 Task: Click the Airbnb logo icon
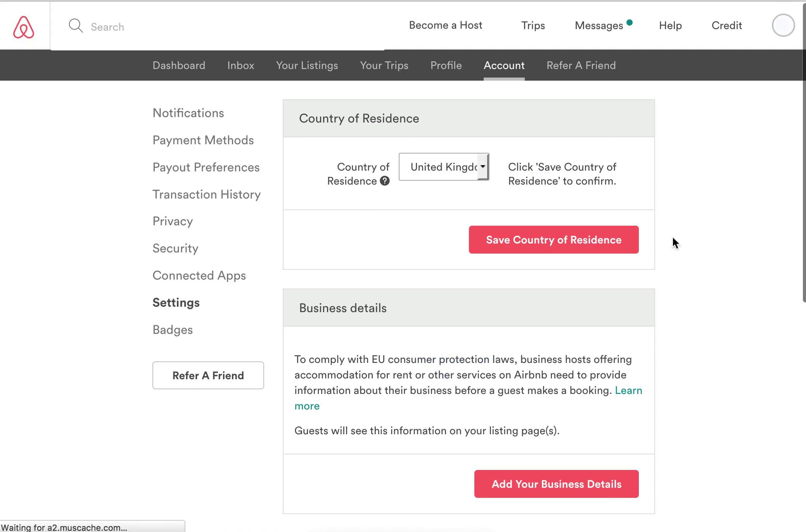coord(24,27)
